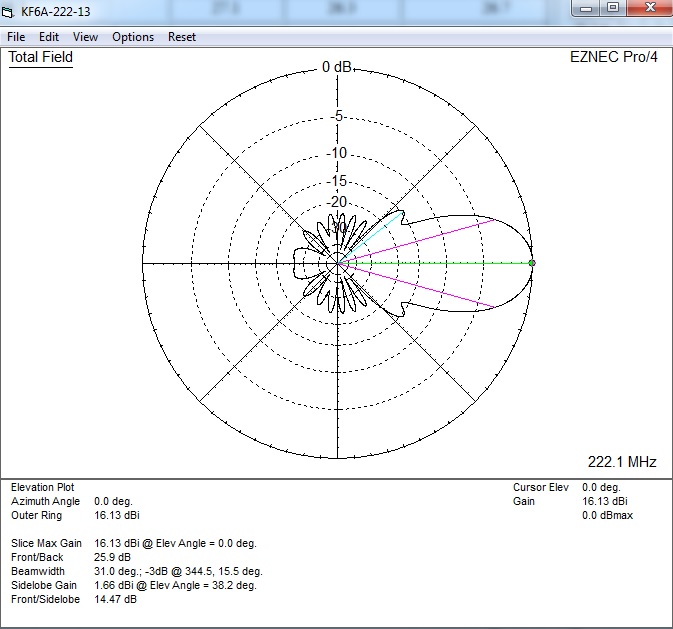
Task: Open the Options menu
Action: (x=133, y=37)
